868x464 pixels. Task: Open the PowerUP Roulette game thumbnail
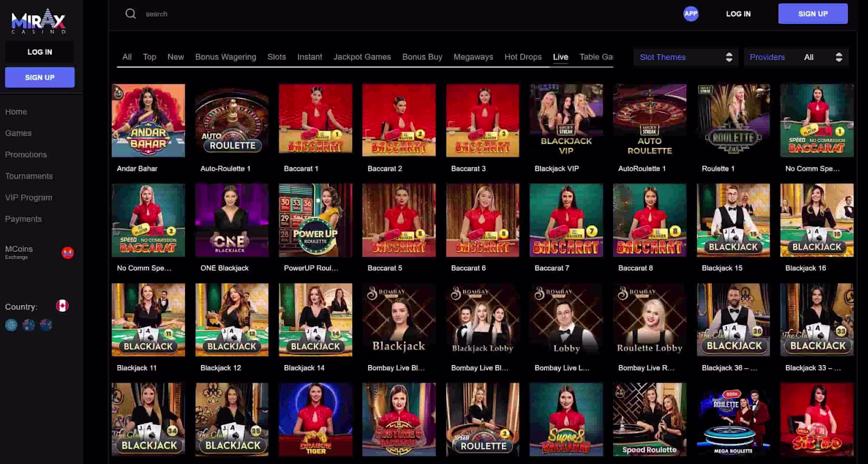[316, 220]
